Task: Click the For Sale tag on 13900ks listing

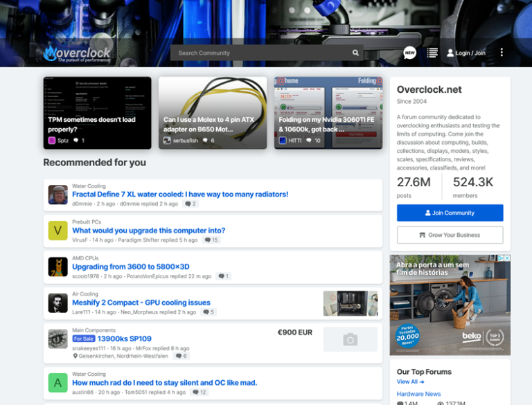Action: click(82, 339)
